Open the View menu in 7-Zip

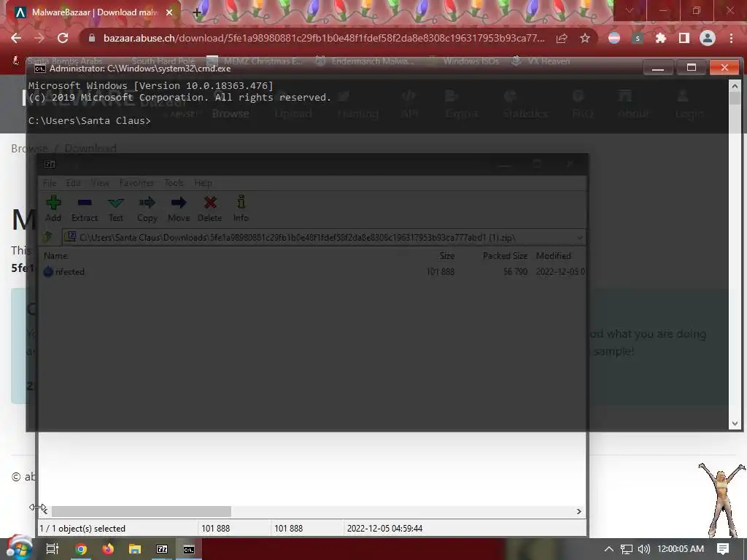tap(100, 183)
